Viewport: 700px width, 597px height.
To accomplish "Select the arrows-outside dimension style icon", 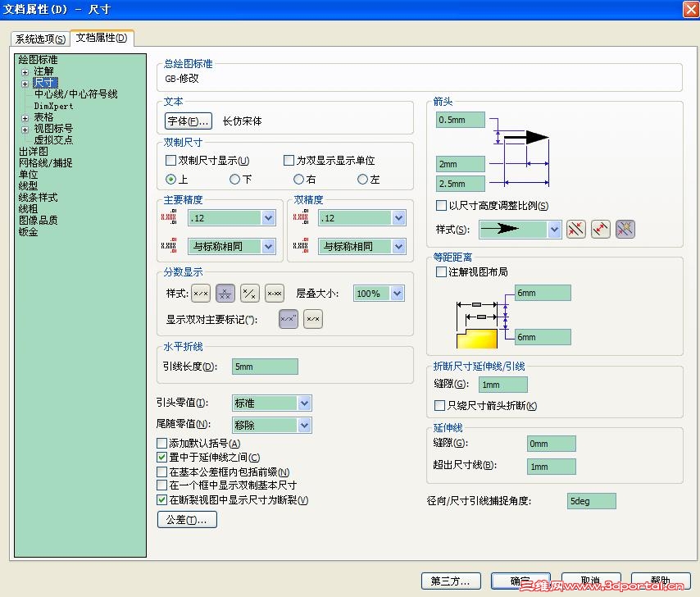I will (576, 230).
